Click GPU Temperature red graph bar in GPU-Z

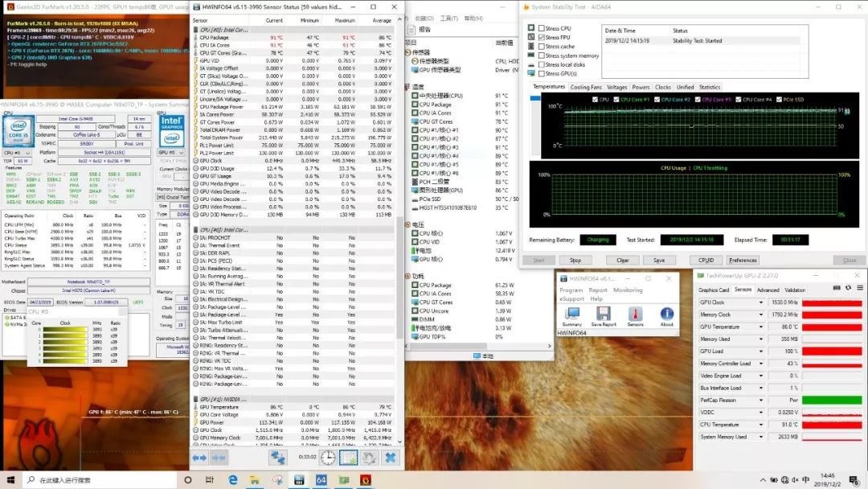pos(832,327)
